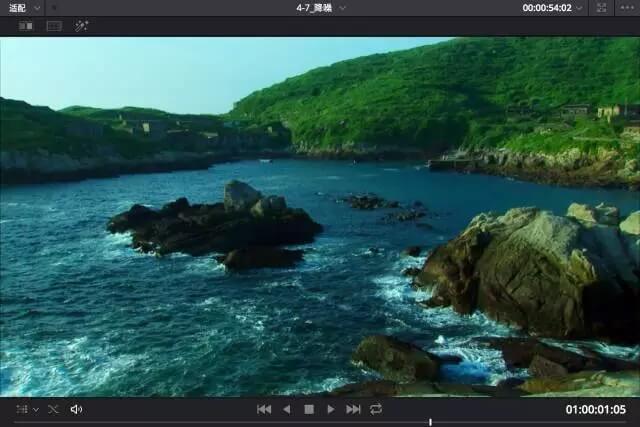The image size is (640, 427).
Task: Toggle loop playback
Action: (376, 409)
